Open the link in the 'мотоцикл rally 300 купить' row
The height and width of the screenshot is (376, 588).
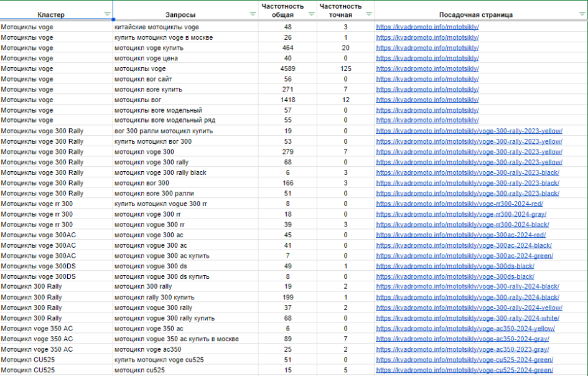coord(468,297)
